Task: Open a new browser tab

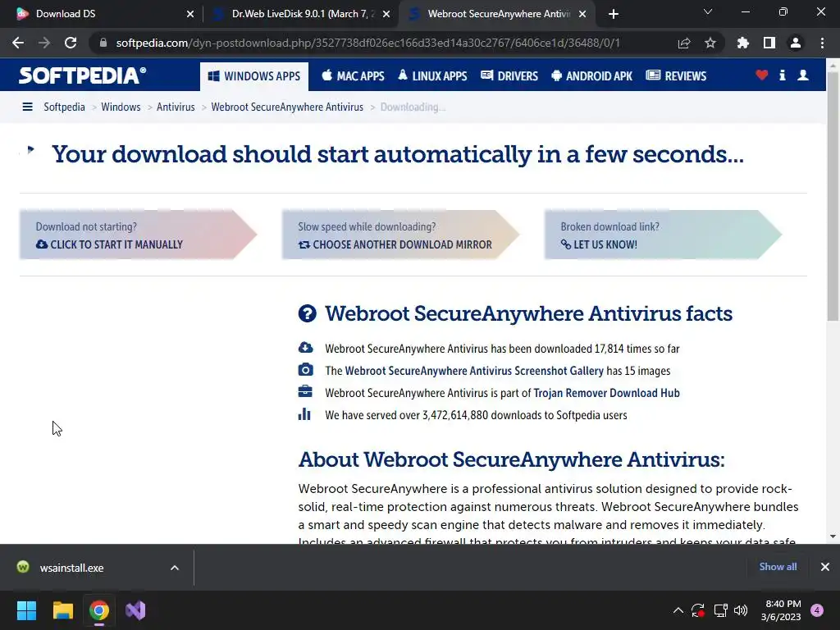Action: 614,14
